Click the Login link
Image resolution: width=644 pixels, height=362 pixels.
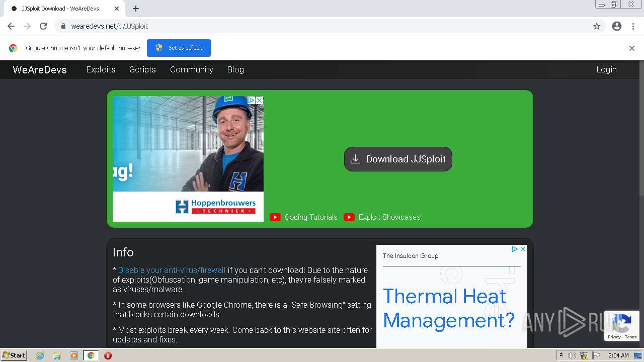tap(606, 69)
